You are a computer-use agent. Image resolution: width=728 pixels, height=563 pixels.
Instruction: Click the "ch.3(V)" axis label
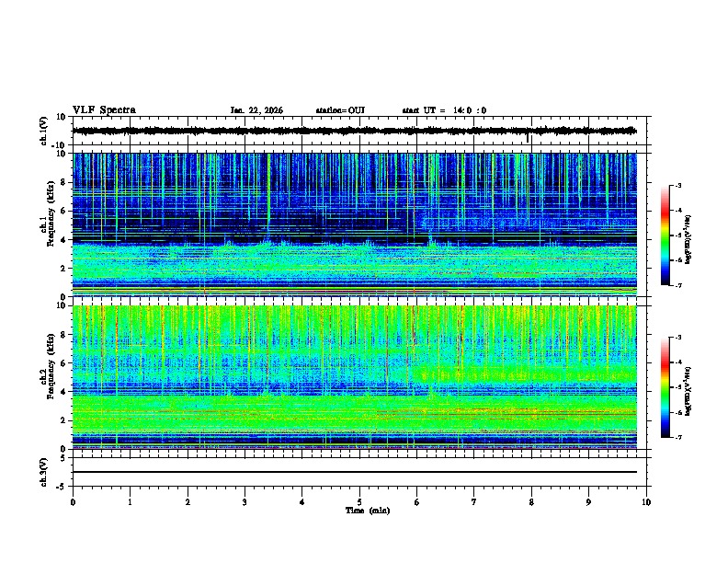pyautogui.click(x=43, y=473)
